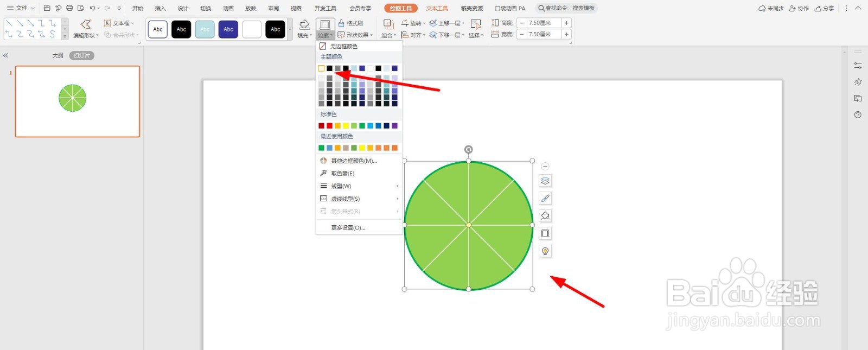Open the Animation (动画) tab
This screenshot has height=350, width=868.
228,8
